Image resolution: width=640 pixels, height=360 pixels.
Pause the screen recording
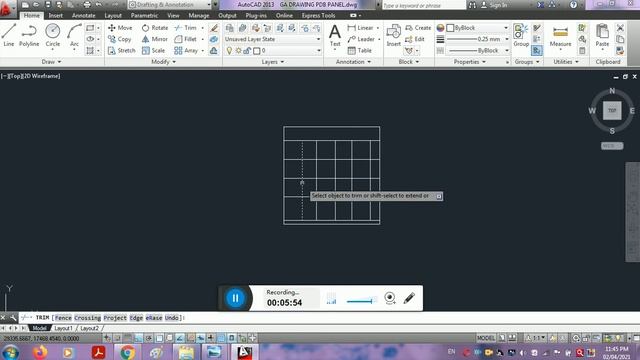coord(235,298)
